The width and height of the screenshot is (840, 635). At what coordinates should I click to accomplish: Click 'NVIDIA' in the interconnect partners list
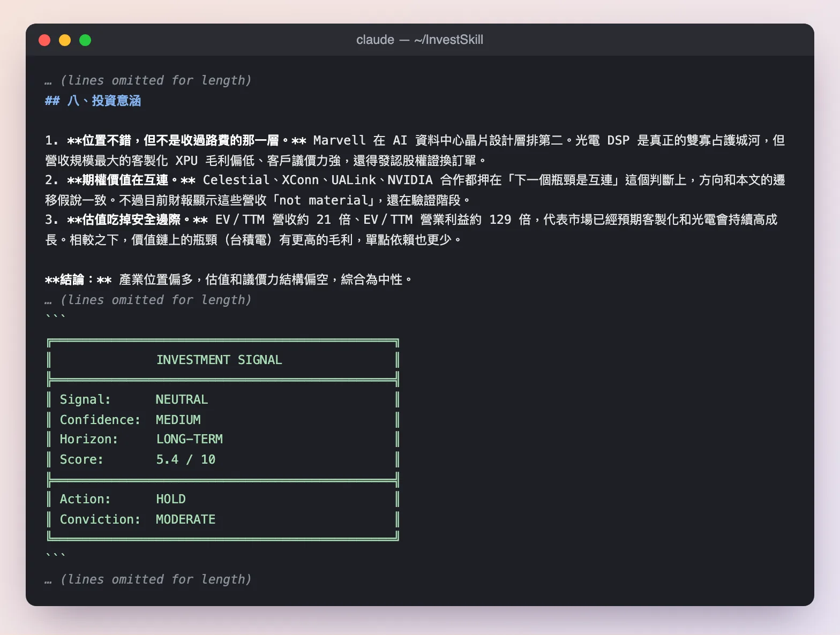[x=410, y=180]
